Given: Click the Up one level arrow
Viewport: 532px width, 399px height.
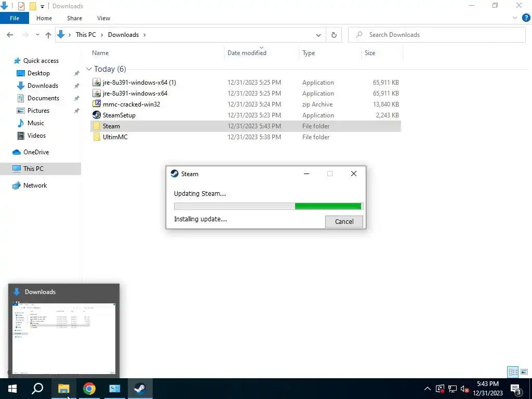Looking at the screenshot, I should click(x=48, y=35).
